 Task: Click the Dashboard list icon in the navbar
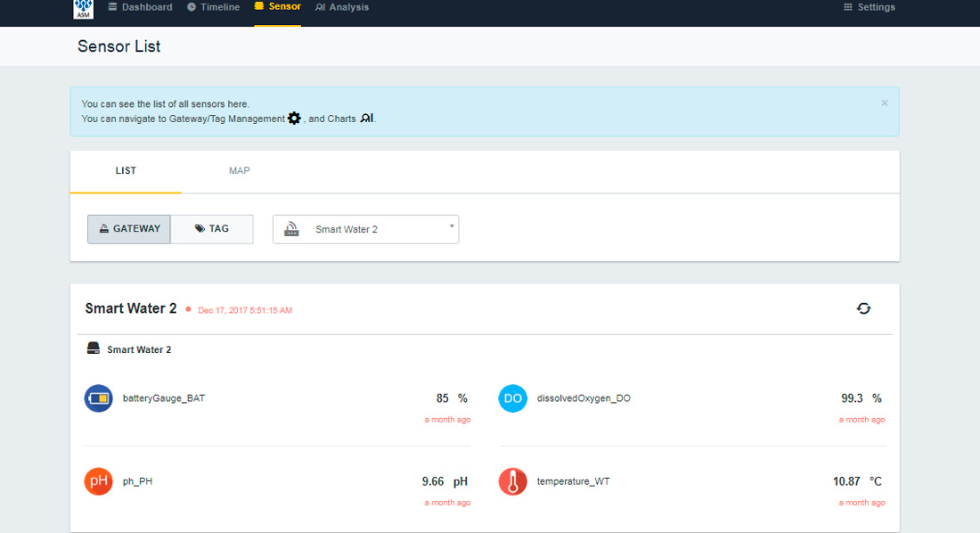pos(112,7)
